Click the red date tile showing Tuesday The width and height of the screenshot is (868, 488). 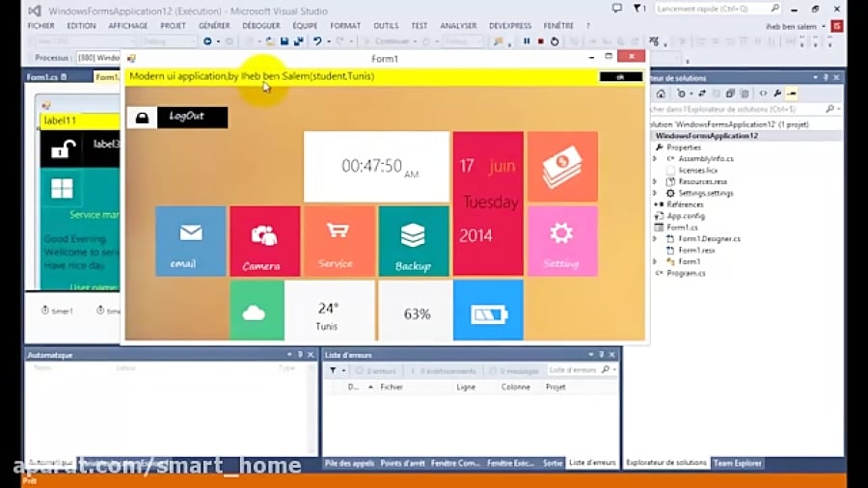tap(488, 203)
